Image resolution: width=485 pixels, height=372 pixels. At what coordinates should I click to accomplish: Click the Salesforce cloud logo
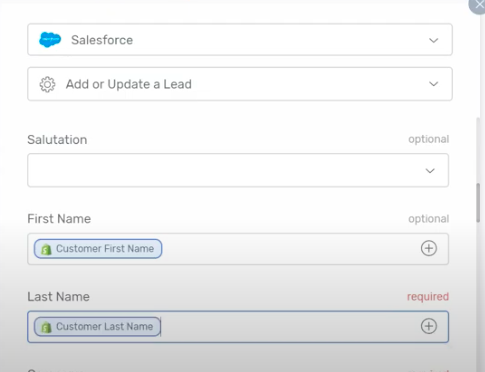(x=50, y=40)
